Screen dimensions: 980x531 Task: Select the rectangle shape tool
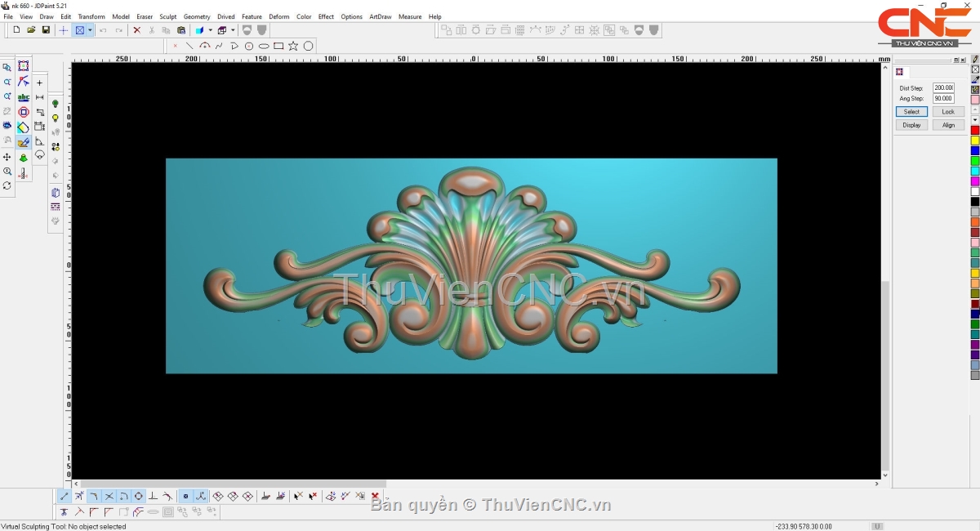[278, 46]
